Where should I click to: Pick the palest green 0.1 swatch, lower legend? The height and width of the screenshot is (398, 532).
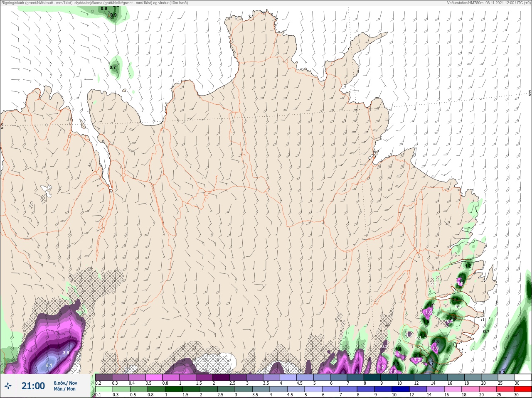(103, 389)
